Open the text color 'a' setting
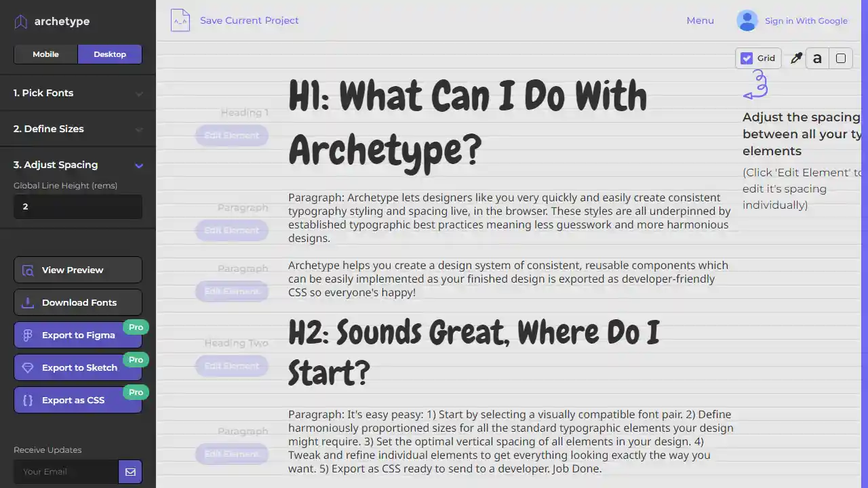Viewport: 868px width, 488px height. [x=817, y=58]
